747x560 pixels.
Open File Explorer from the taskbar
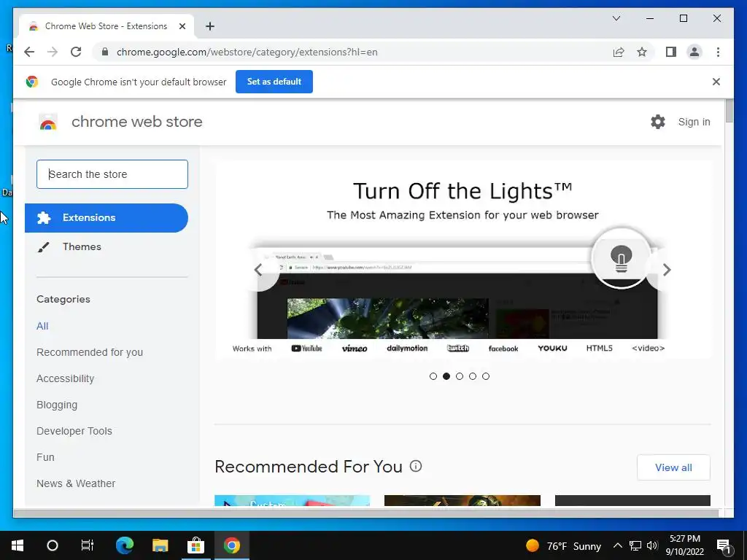click(x=160, y=545)
